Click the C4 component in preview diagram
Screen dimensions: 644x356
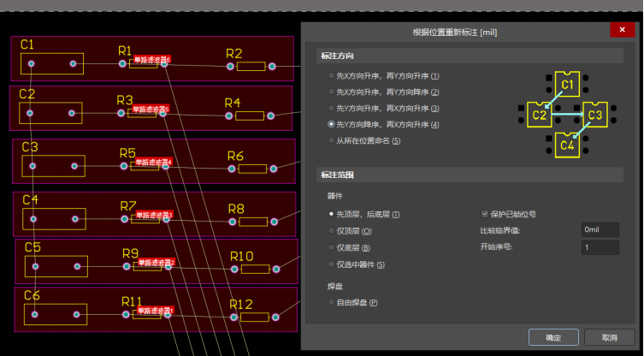pos(568,145)
